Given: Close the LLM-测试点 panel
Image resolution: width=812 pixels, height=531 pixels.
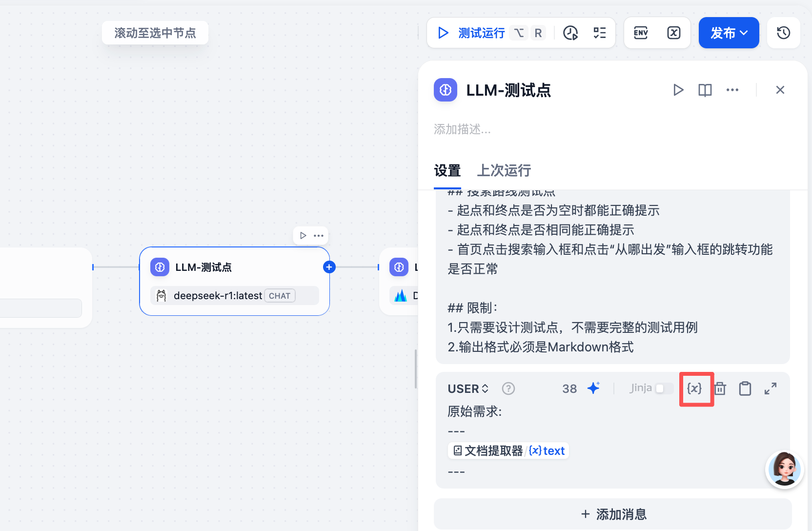Looking at the screenshot, I should pos(780,90).
